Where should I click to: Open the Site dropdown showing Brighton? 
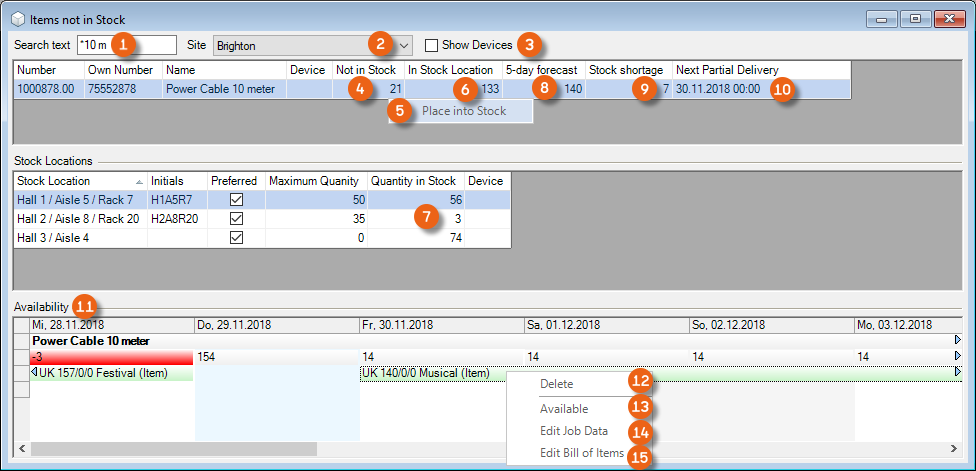(404, 45)
